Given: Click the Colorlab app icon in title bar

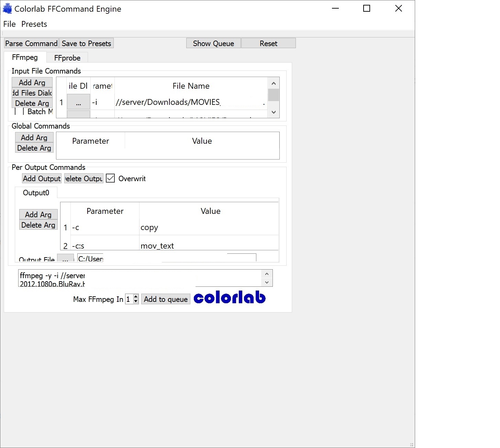Looking at the screenshot, I should tap(7, 9).
